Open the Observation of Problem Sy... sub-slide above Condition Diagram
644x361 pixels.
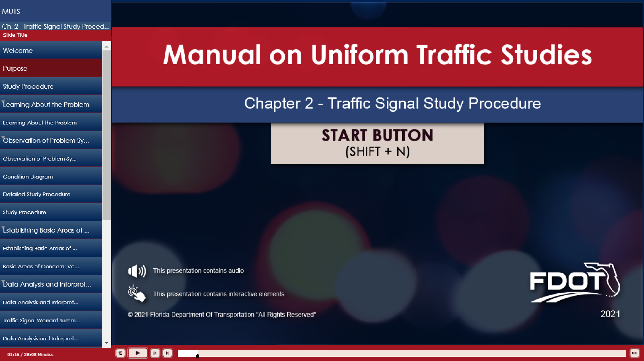(51, 158)
